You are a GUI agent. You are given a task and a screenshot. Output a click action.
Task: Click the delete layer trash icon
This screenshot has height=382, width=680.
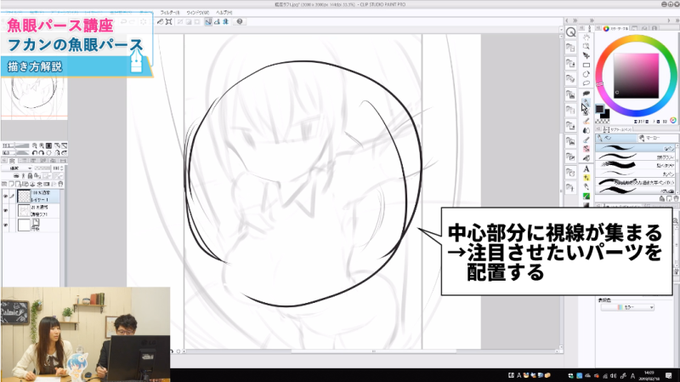pos(60,184)
